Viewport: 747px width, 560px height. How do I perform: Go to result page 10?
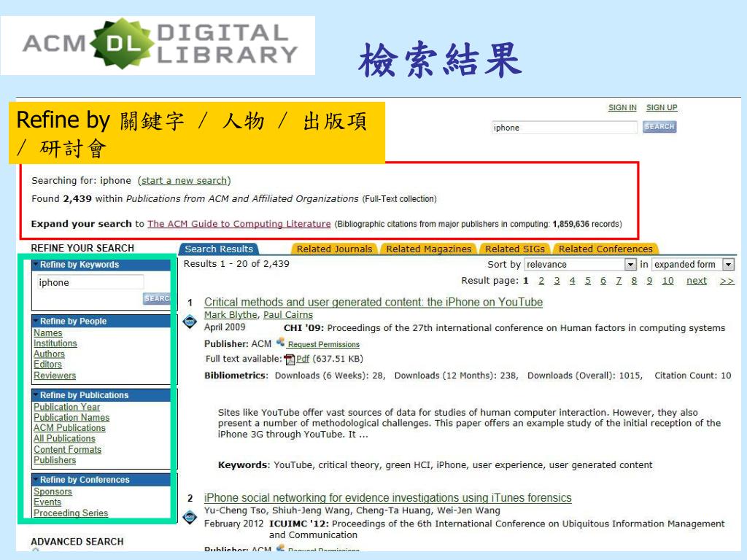668,281
